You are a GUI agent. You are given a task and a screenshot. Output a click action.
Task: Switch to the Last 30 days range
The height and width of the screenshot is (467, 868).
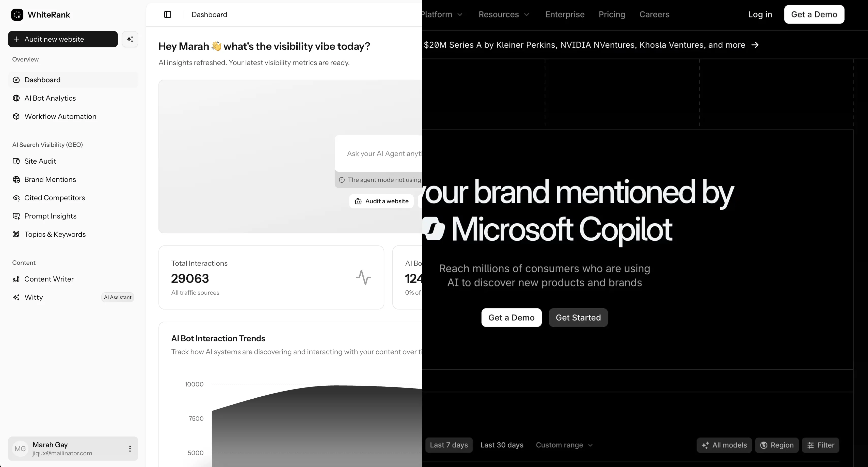[502, 445]
